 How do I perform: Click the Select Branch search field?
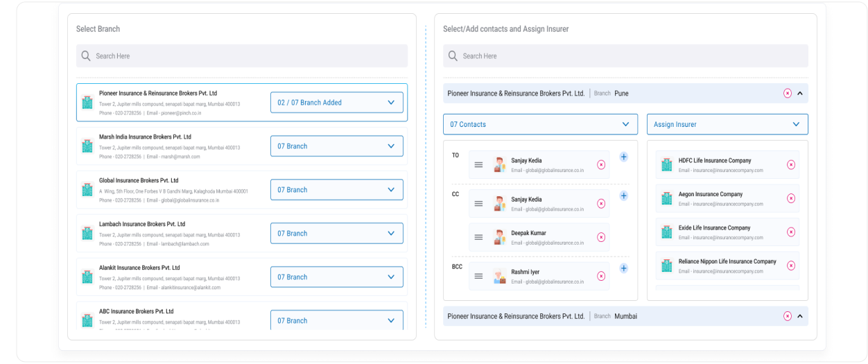click(x=242, y=55)
